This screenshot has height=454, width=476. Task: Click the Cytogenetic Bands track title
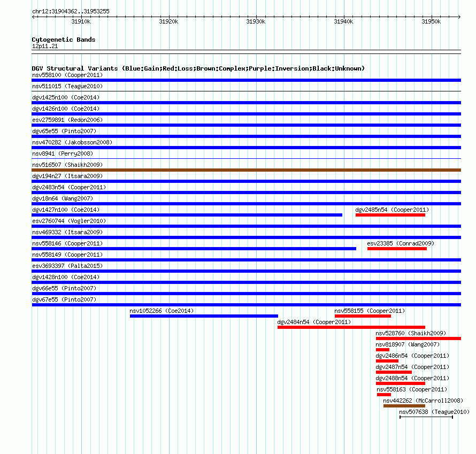tap(64, 40)
